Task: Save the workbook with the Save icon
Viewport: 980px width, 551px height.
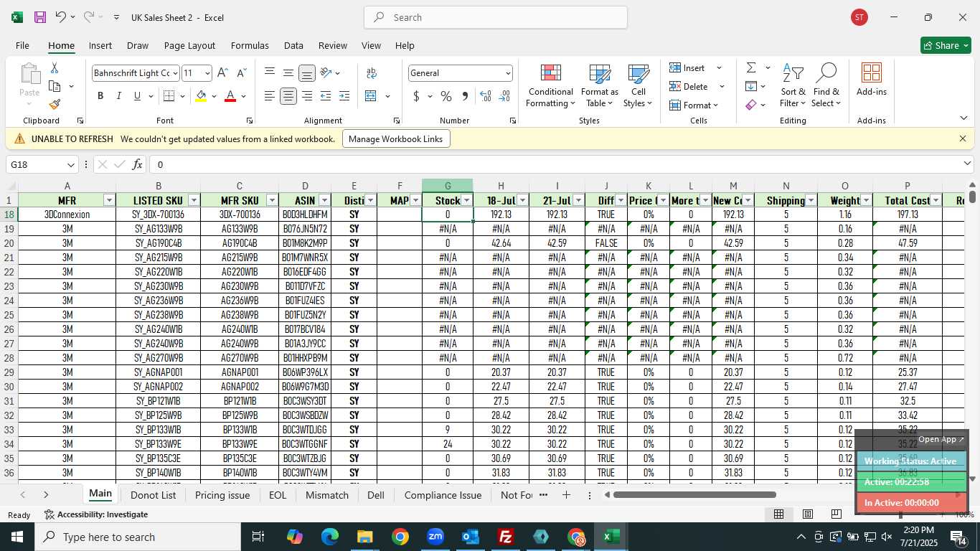Action: pyautogui.click(x=40, y=17)
